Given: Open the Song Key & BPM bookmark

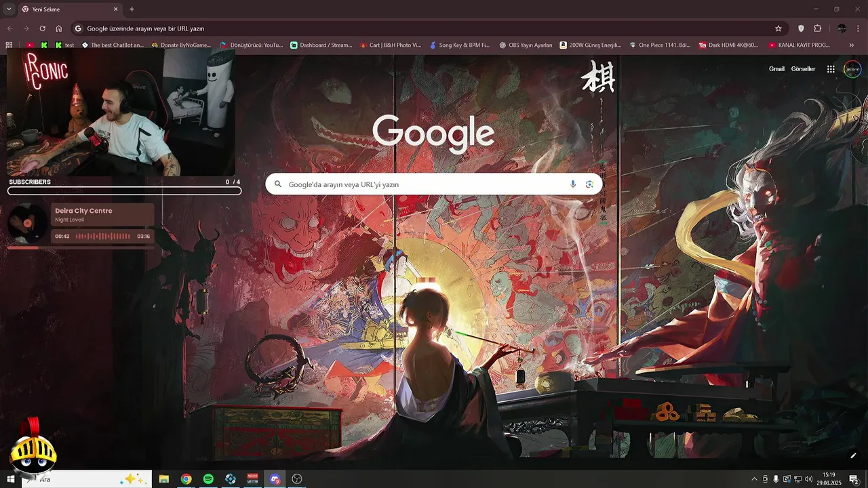Looking at the screenshot, I should [x=460, y=45].
